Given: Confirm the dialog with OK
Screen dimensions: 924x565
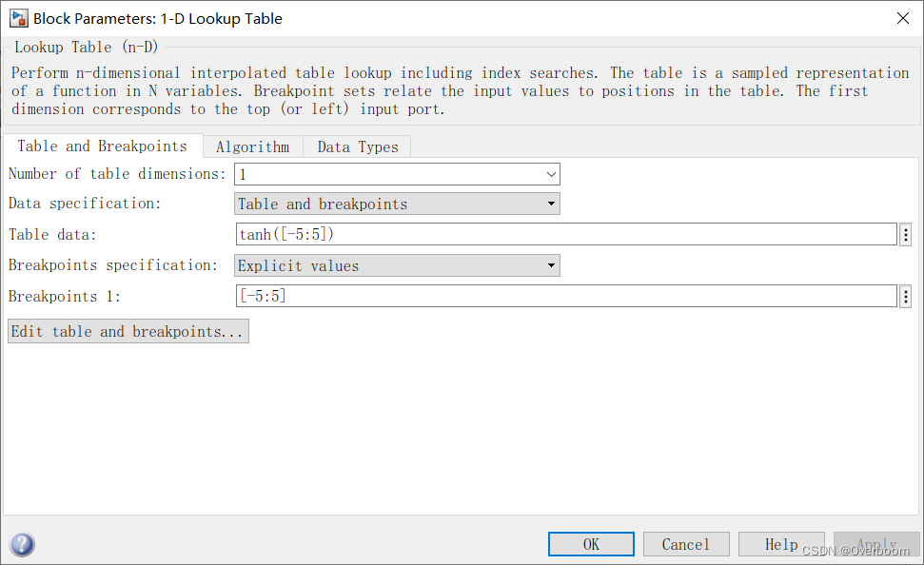Looking at the screenshot, I should coord(591,544).
